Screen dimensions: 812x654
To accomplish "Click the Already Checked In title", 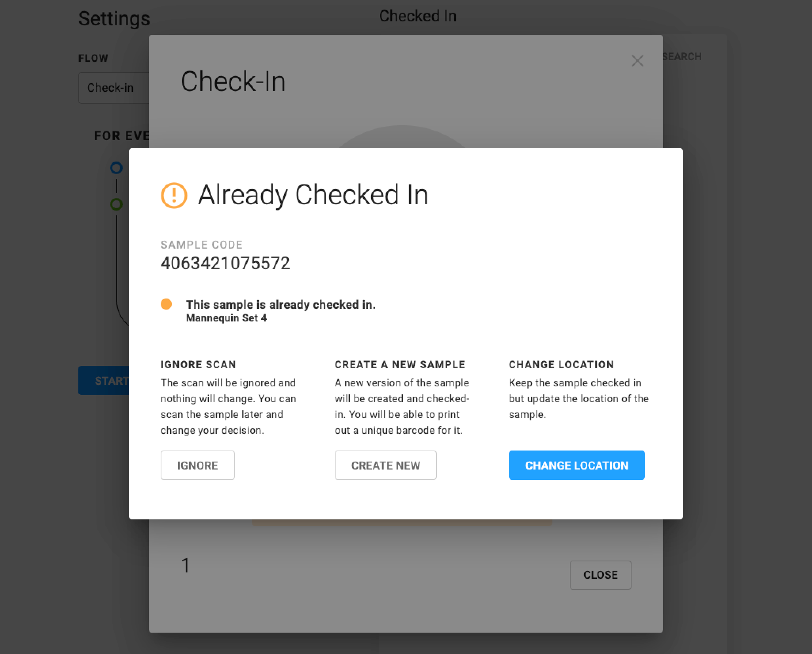I will 313,195.
